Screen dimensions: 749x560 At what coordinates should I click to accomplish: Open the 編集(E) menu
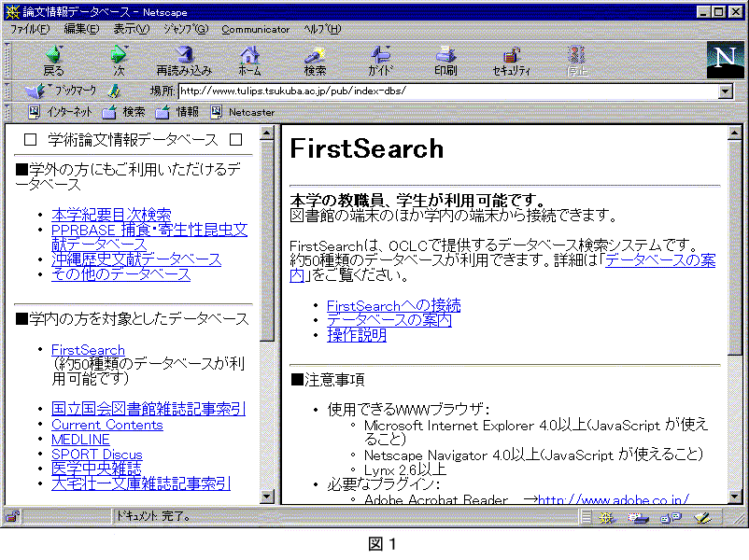(x=81, y=29)
